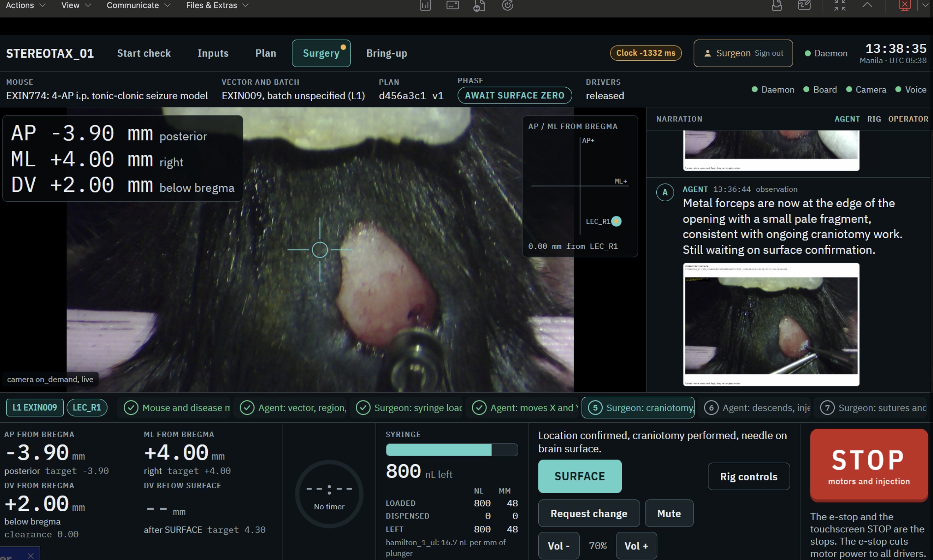
Task: Switch to the Inputs tab
Action: 213,53
